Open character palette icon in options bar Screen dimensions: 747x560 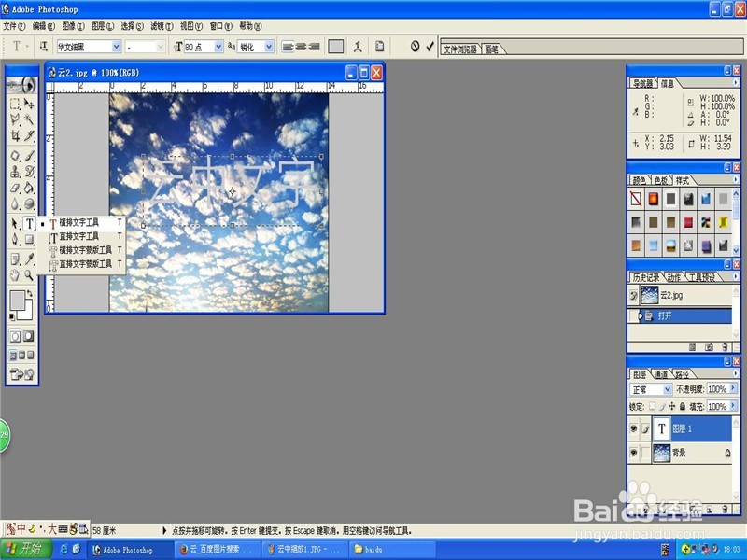[x=380, y=46]
